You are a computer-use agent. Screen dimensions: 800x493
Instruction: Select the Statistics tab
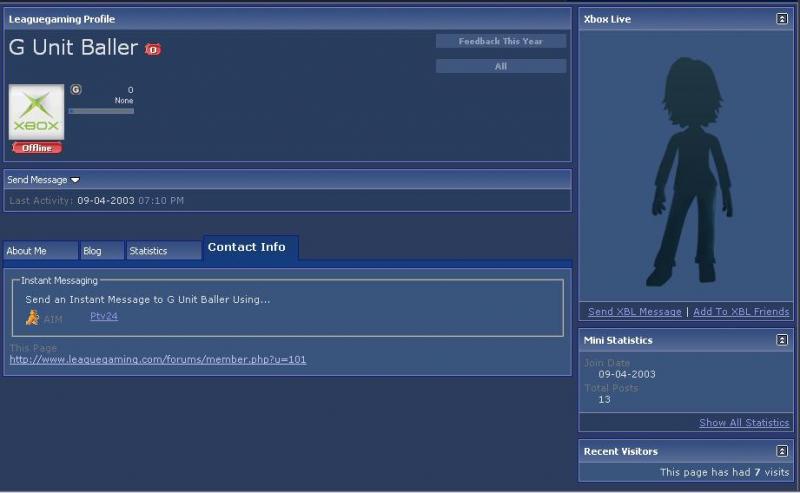pyautogui.click(x=163, y=251)
